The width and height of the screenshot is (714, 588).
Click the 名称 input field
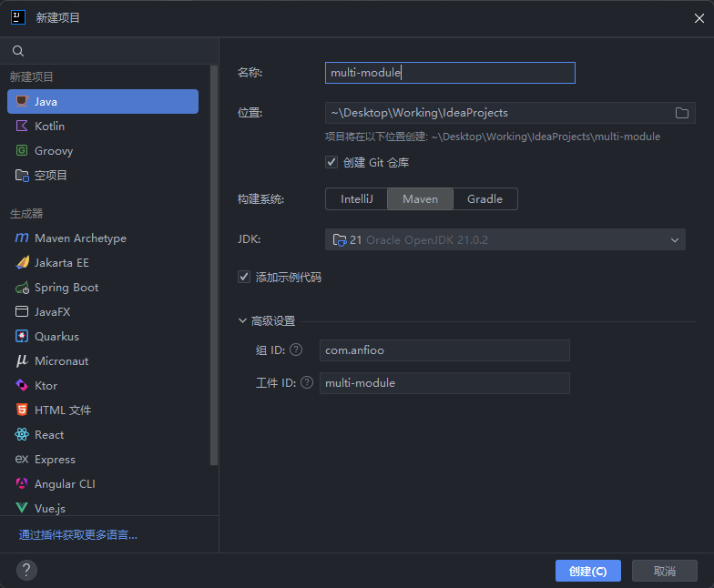[x=450, y=73]
